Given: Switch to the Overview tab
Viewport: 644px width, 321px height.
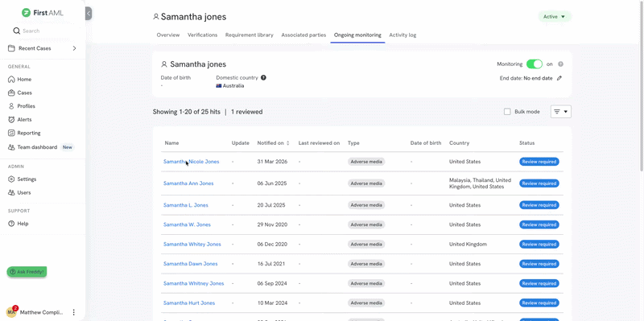Looking at the screenshot, I should (x=168, y=35).
